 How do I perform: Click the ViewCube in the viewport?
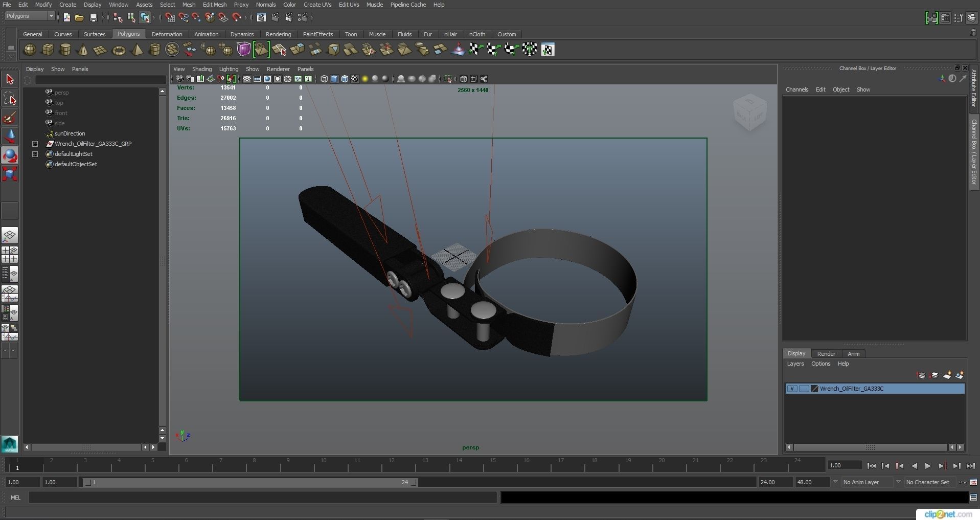click(749, 112)
